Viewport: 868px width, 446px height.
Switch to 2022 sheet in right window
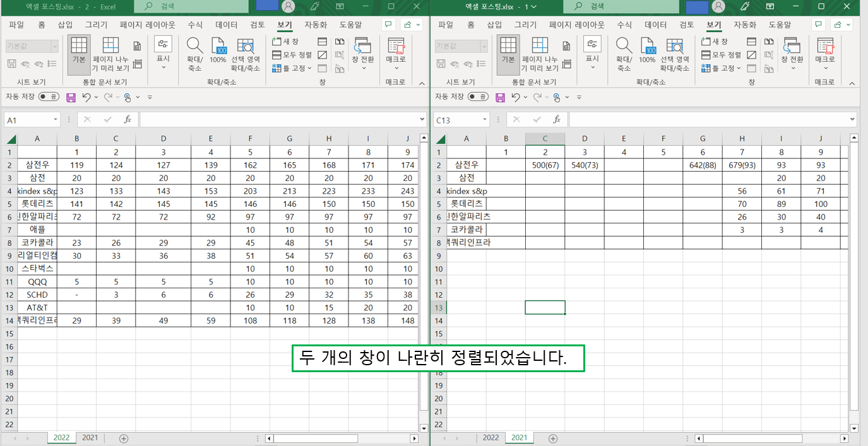tap(490, 438)
